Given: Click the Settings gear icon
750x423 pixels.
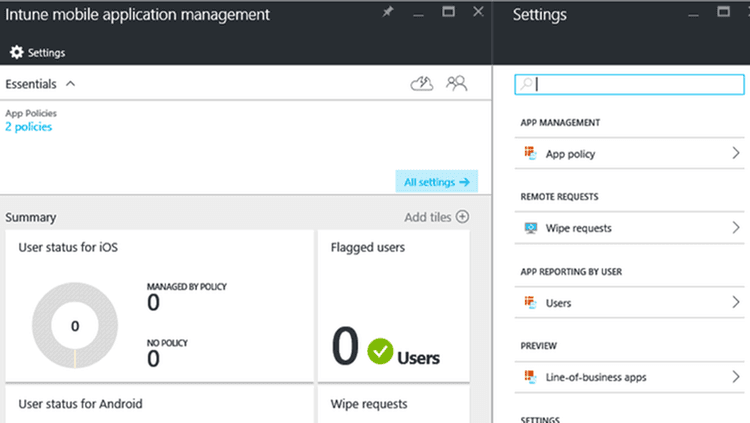Looking at the screenshot, I should [x=16, y=52].
